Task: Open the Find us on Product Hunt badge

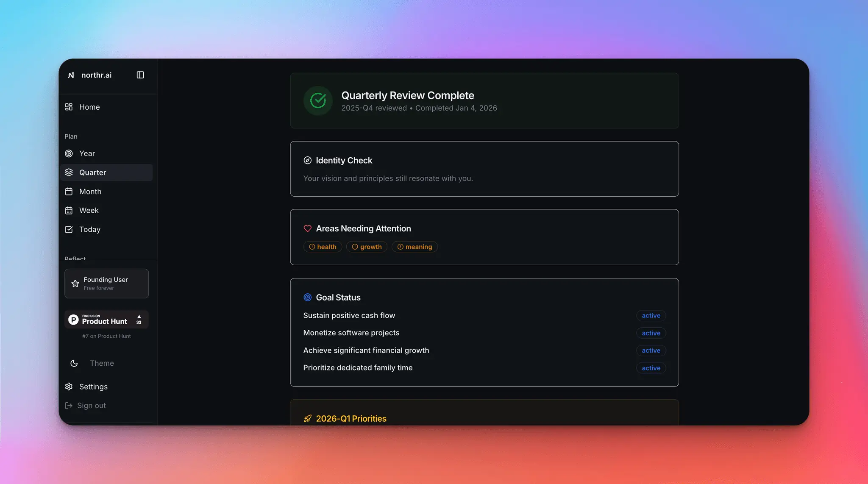Action: click(x=106, y=320)
